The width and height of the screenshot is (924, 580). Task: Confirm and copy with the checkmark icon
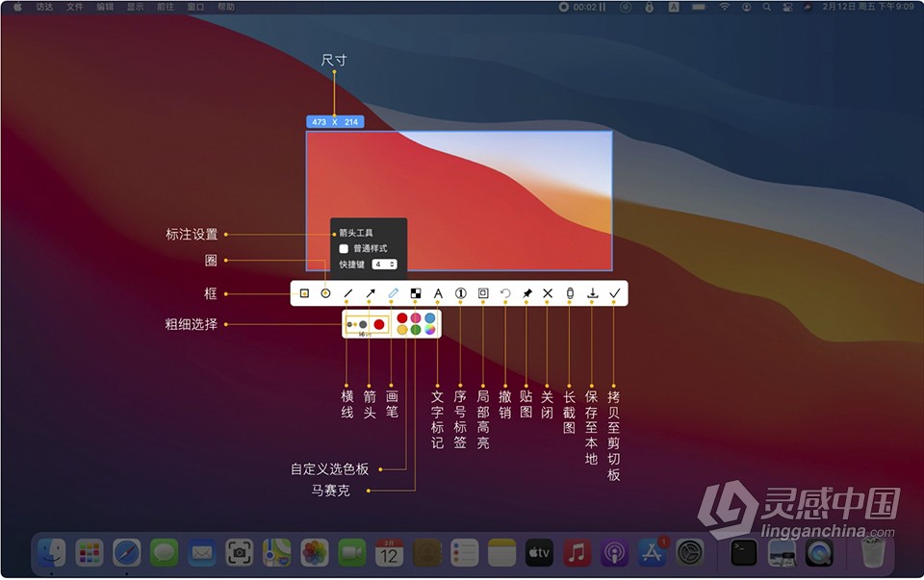[615, 293]
